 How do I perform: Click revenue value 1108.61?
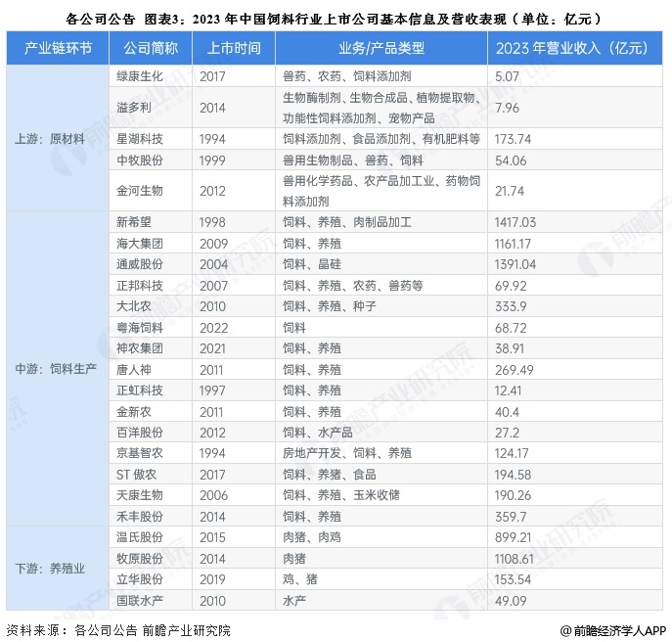(x=514, y=559)
